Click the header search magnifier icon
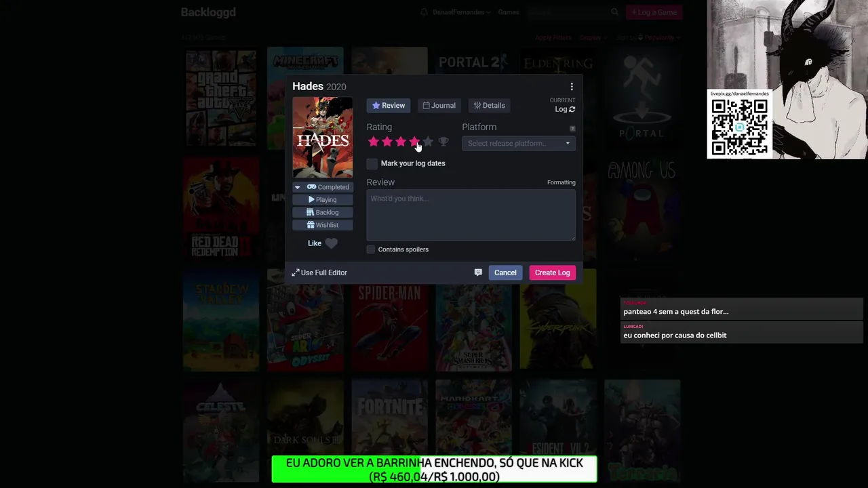 (x=614, y=12)
